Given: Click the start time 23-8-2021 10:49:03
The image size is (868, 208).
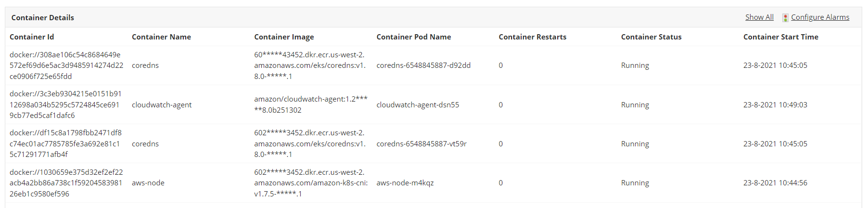Looking at the screenshot, I should pos(775,105).
